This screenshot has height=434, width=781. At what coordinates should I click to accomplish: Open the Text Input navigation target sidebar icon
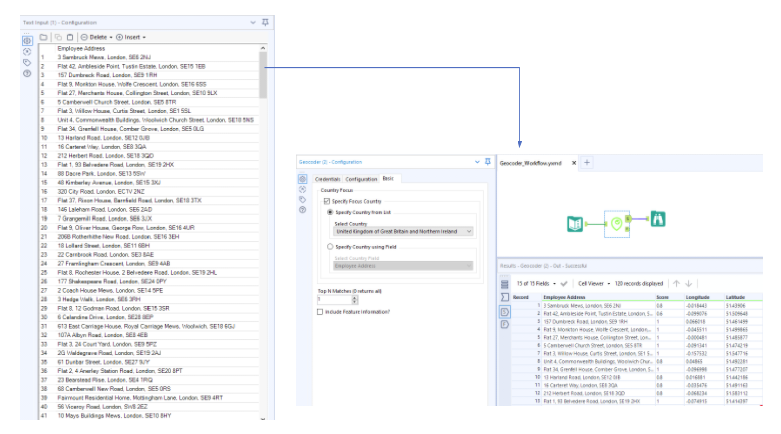pos(27,52)
